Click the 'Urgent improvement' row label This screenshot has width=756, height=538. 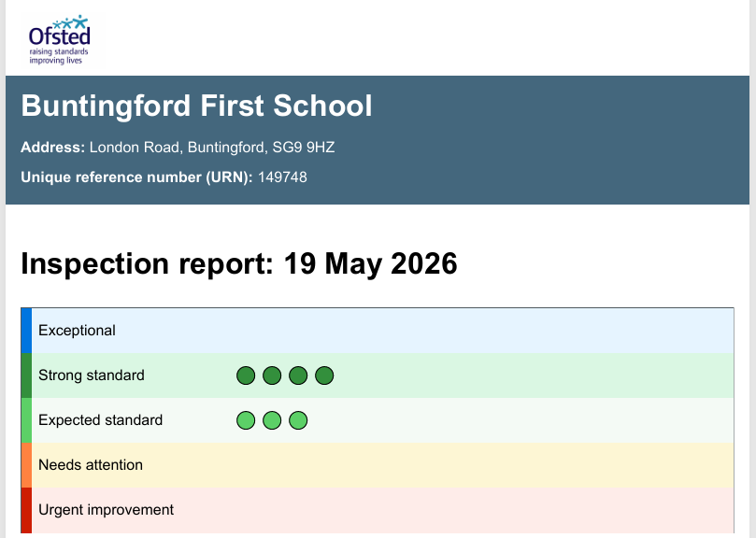(107, 510)
